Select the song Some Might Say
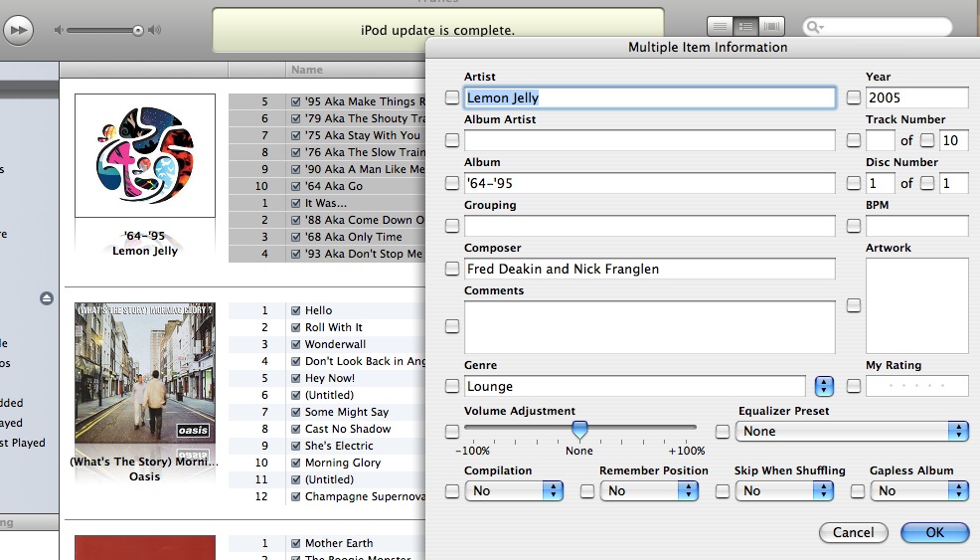Viewport: 980px width, 560px height. 346,412
